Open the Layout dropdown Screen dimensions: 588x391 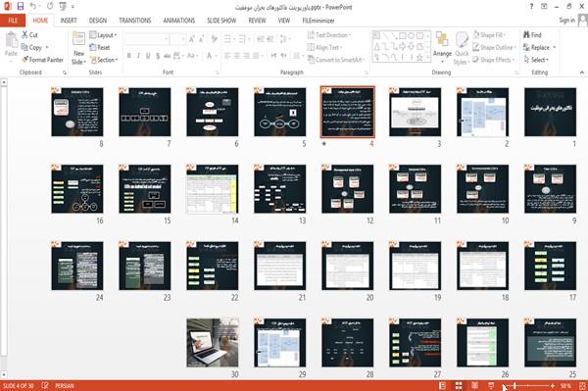104,35
